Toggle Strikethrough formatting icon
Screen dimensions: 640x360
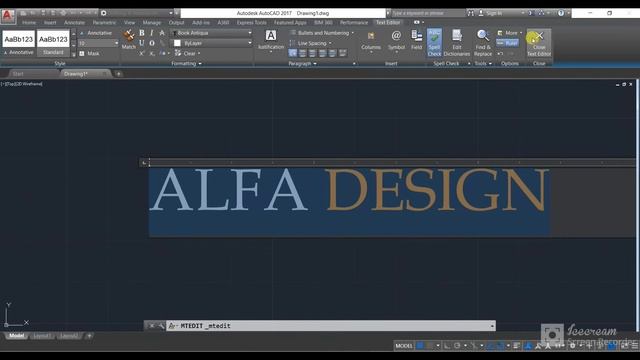coord(162,33)
